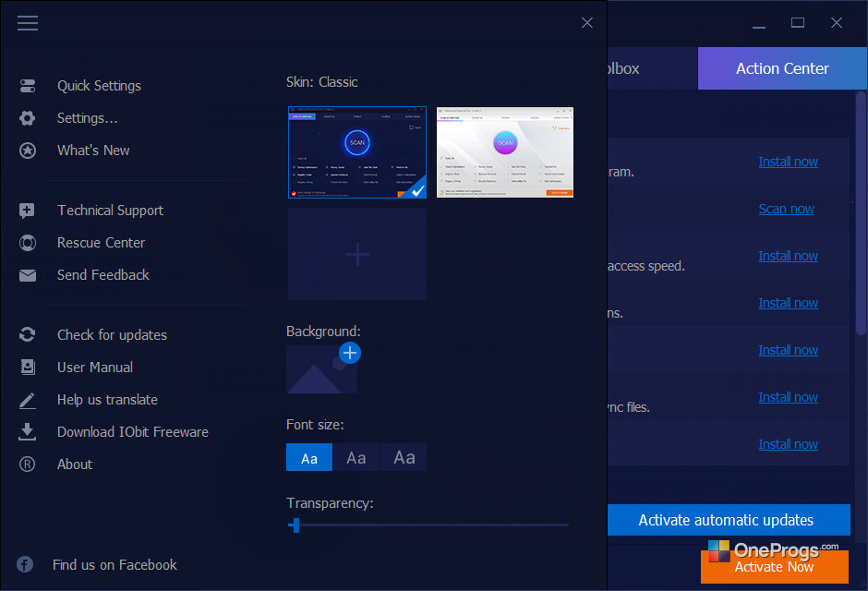Add a background with the blue plus icon
The image size is (868, 591).
pyautogui.click(x=350, y=353)
